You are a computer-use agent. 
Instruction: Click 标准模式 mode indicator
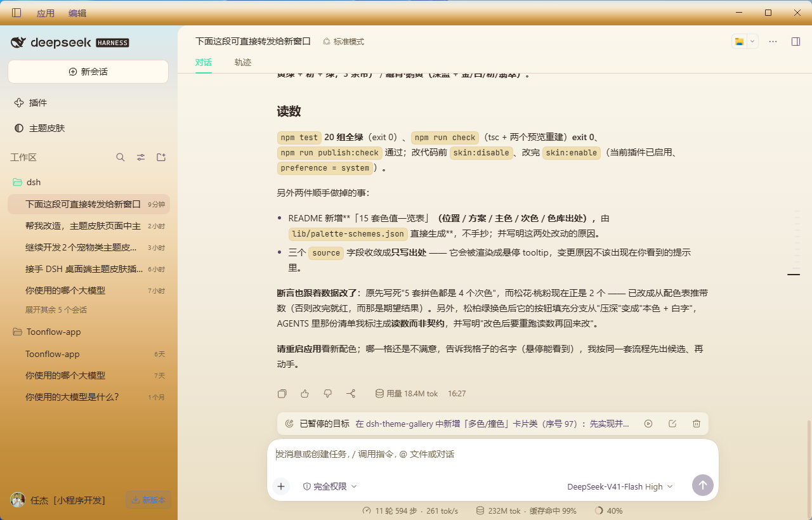343,41
